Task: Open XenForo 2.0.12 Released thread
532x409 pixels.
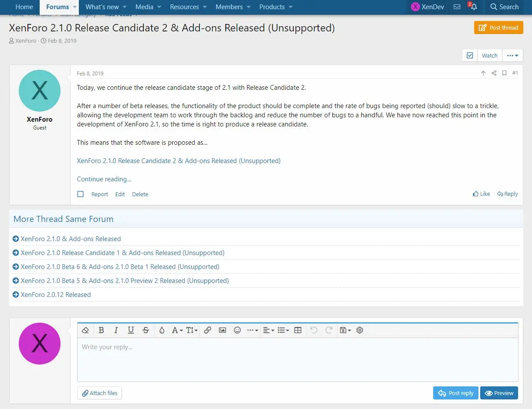Action: [56, 295]
